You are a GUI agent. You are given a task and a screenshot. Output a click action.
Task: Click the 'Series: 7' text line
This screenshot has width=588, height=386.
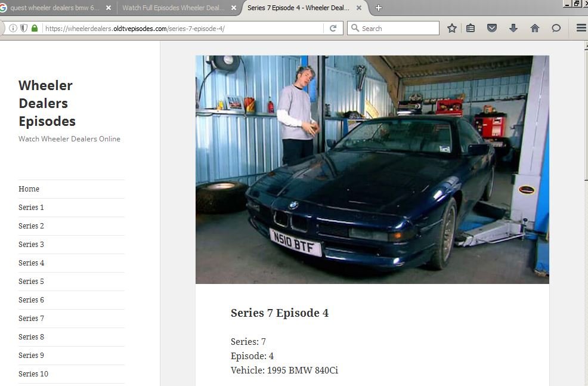click(x=248, y=342)
